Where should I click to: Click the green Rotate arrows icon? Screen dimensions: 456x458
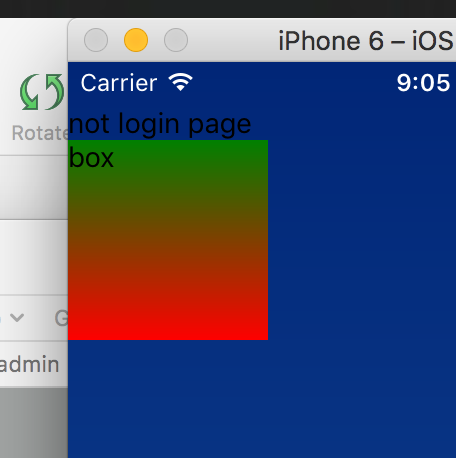pyautogui.click(x=42, y=92)
